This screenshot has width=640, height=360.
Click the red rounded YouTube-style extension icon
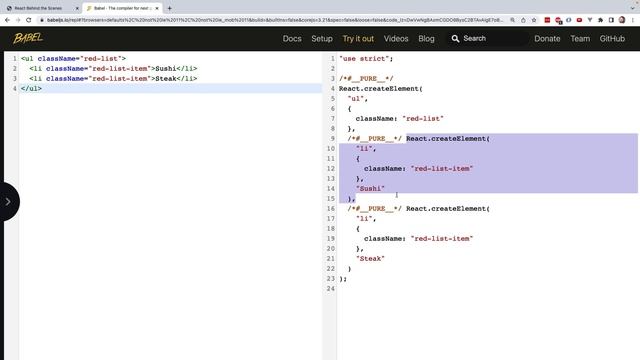coord(579,20)
